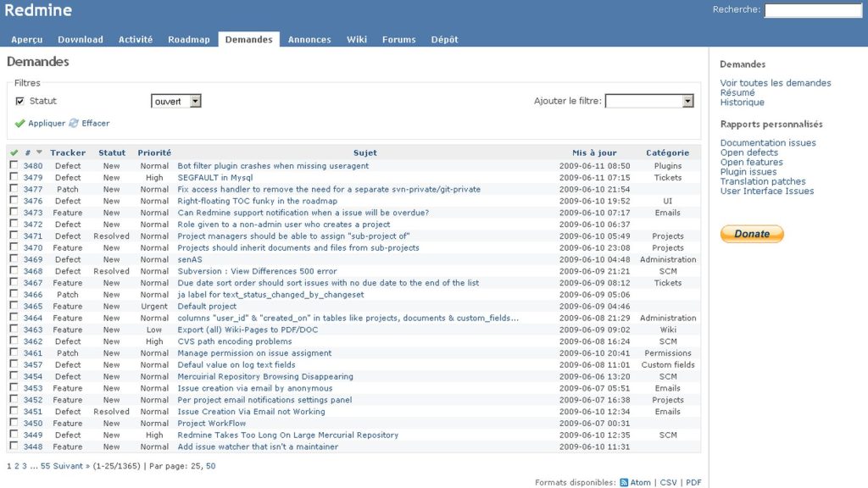Open the Annonces tab

[309, 39]
